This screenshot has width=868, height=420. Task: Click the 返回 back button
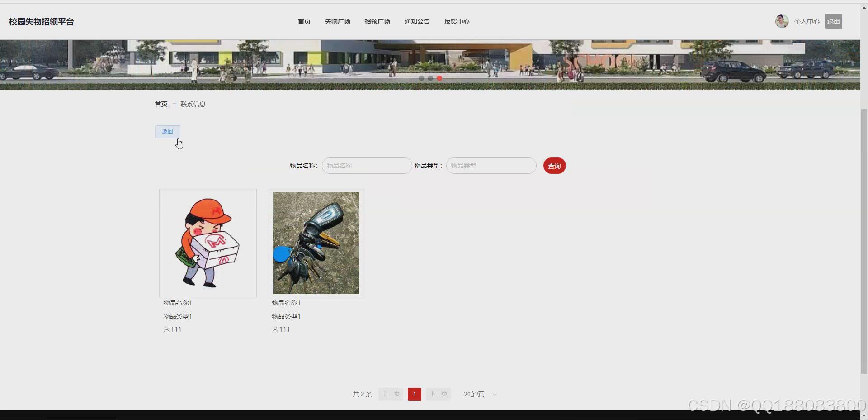[167, 131]
